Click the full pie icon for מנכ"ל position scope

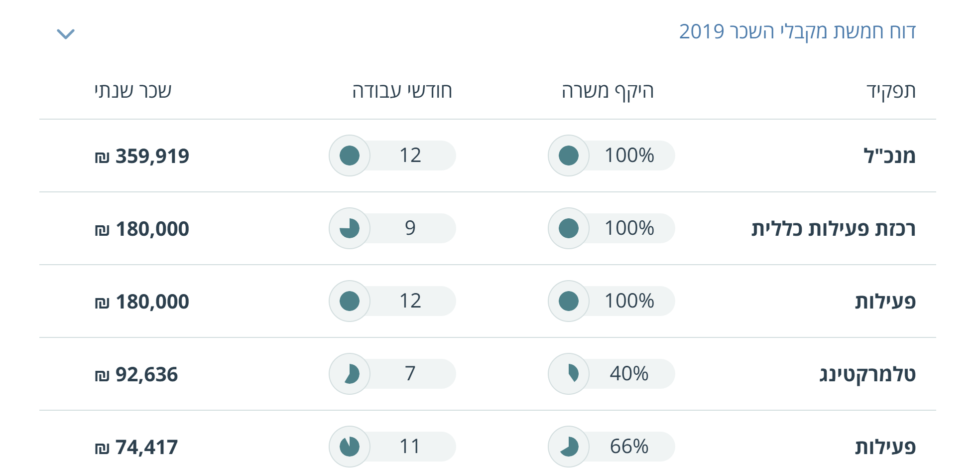pyautogui.click(x=568, y=156)
